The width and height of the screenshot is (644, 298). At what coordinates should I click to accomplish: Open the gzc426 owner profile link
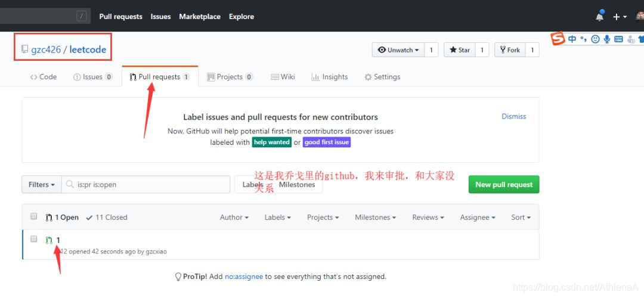click(x=46, y=49)
